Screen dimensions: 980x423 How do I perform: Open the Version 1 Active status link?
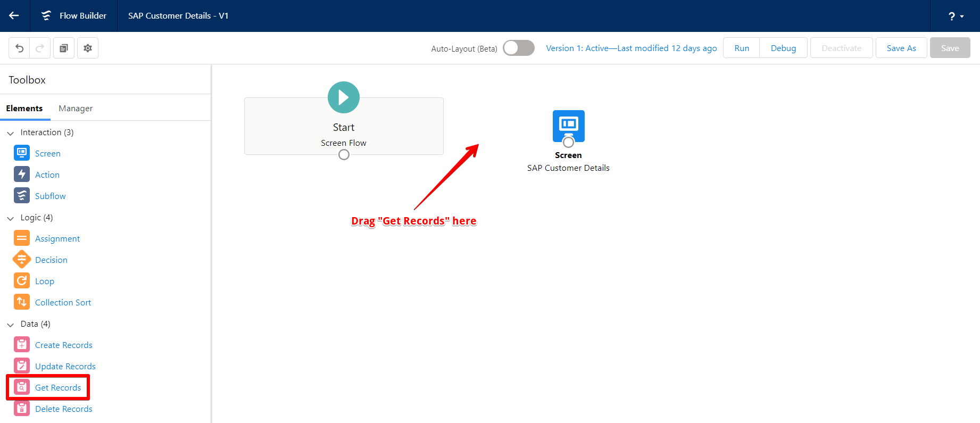(x=632, y=48)
